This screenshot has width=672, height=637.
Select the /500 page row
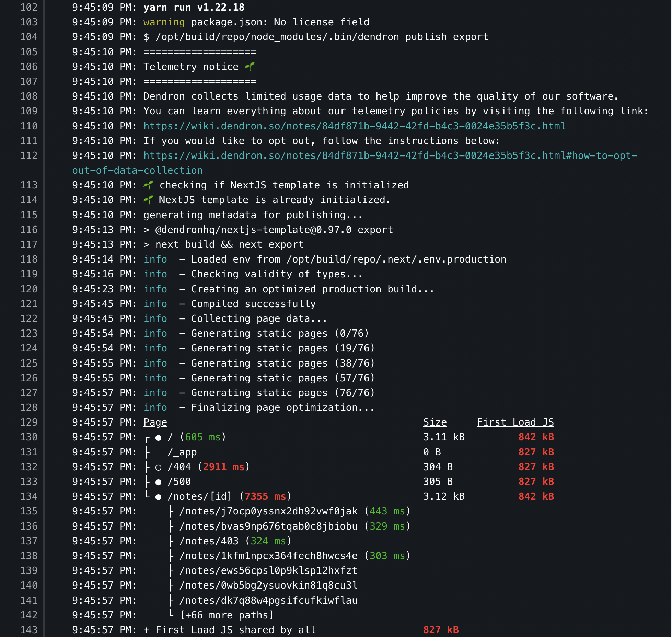(x=178, y=482)
